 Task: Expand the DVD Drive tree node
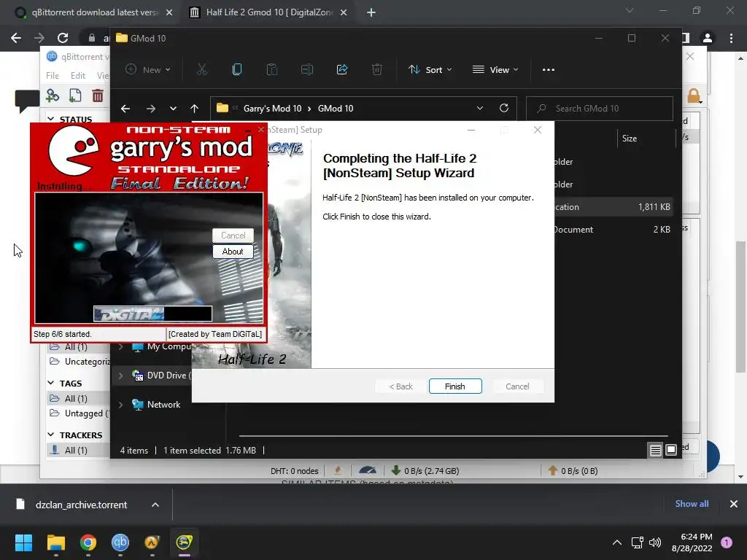(x=120, y=376)
